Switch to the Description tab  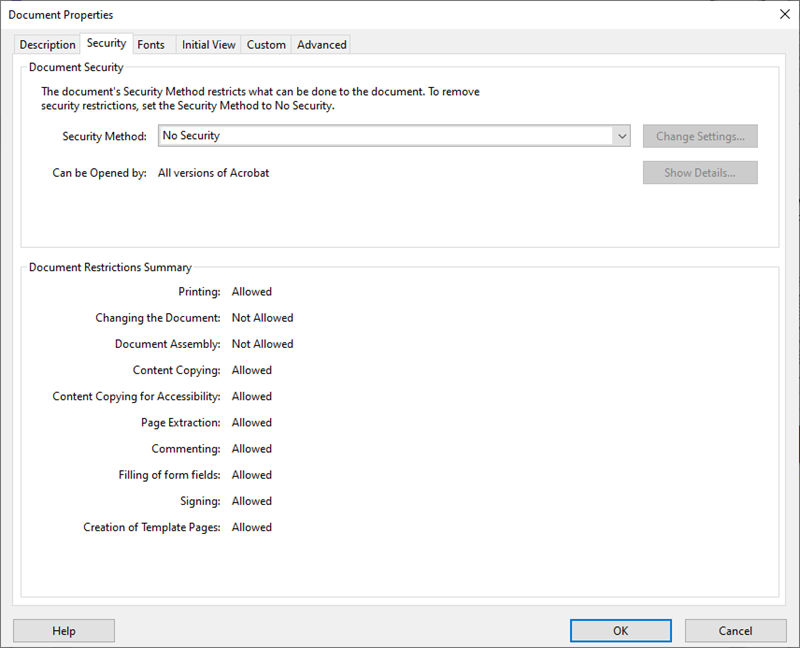pyautogui.click(x=46, y=44)
